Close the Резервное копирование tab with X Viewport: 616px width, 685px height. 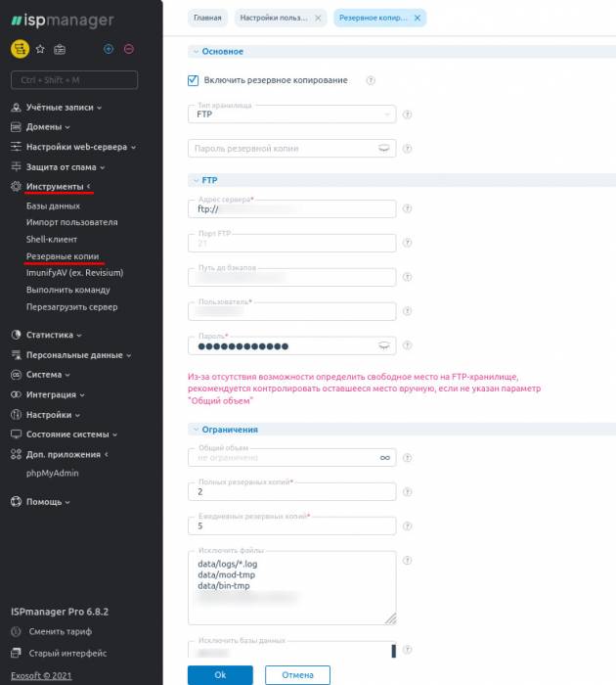click(418, 18)
